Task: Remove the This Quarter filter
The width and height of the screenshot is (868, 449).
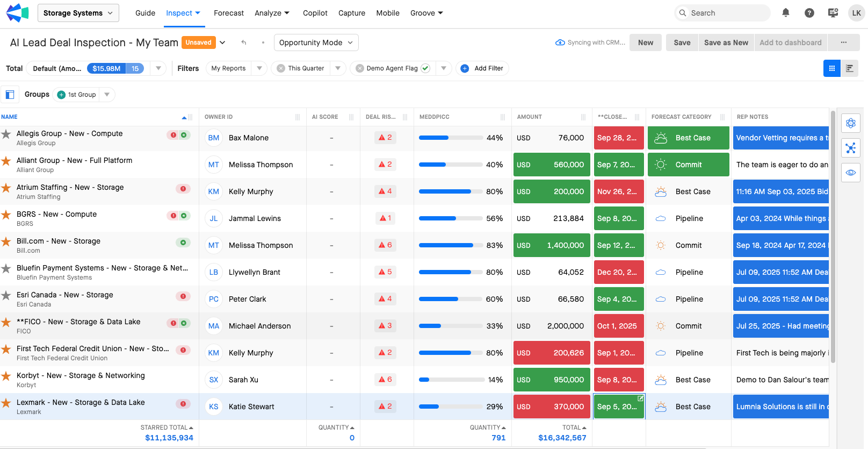Action: click(x=281, y=68)
